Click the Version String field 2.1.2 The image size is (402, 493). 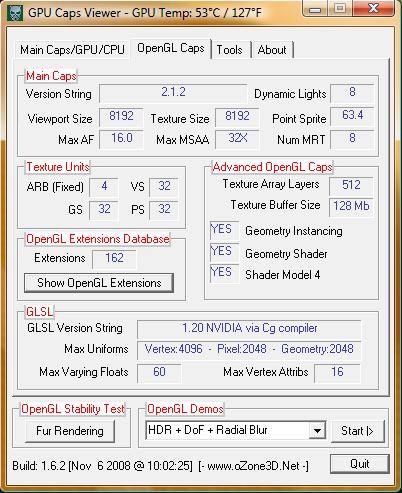coord(173,93)
